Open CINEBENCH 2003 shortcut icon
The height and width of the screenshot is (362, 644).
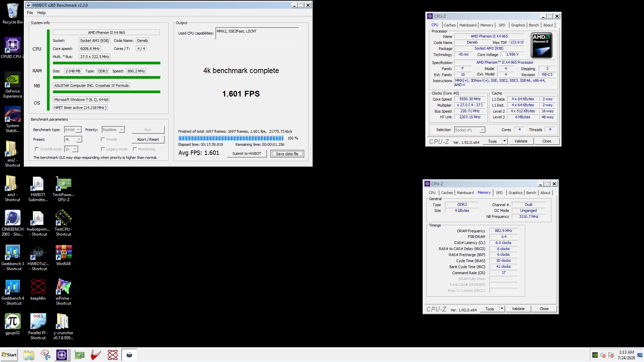pyautogui.click(x=12, y=223)
